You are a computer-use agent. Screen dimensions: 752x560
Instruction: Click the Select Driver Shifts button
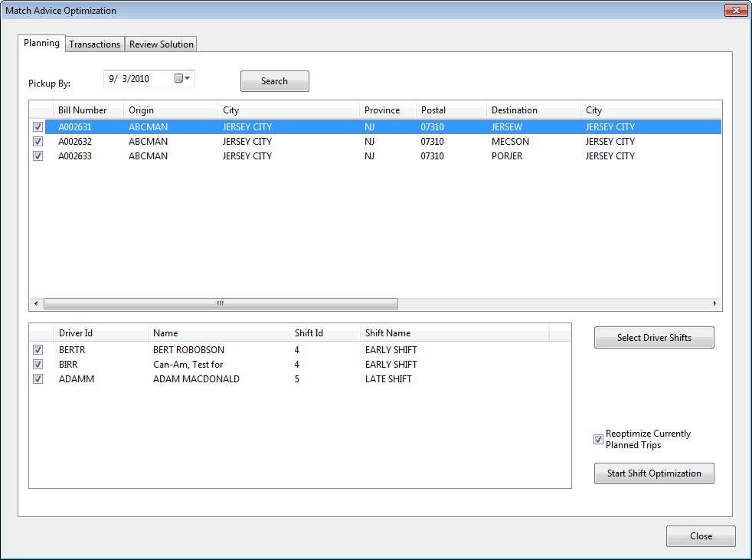point(654,338)
